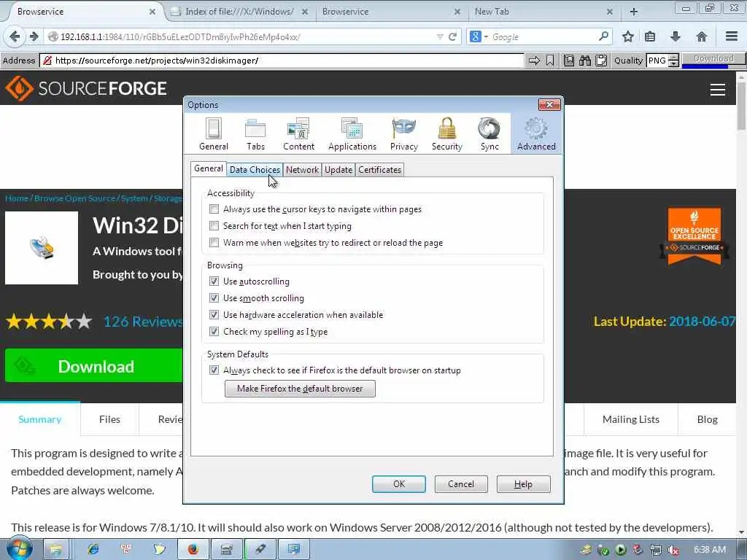747x560 pixels.
Task: Open the Advanced options panel
Action: tap(536, 134)
